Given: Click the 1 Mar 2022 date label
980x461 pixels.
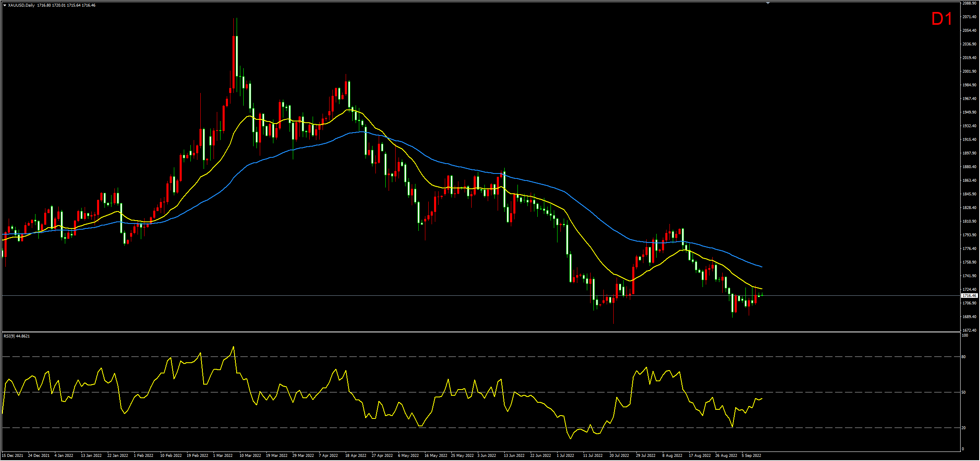Looking at the screenshot, I should [x=223, y=456].
